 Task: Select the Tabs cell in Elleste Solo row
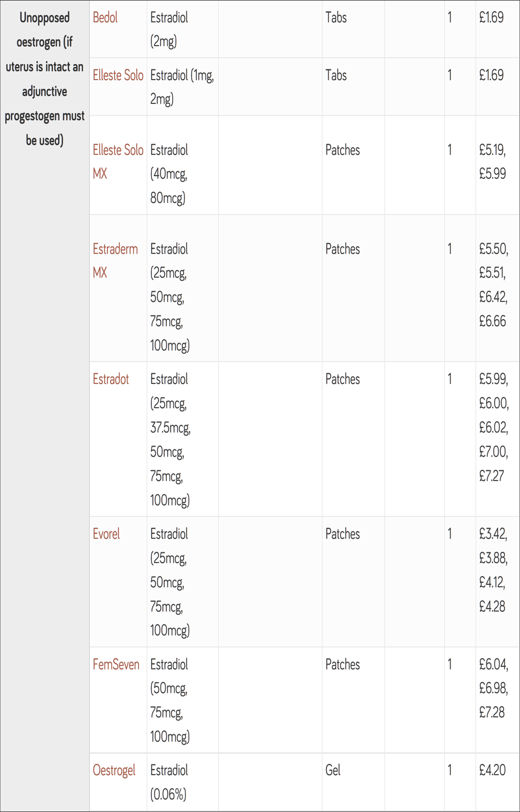(353, 87)
